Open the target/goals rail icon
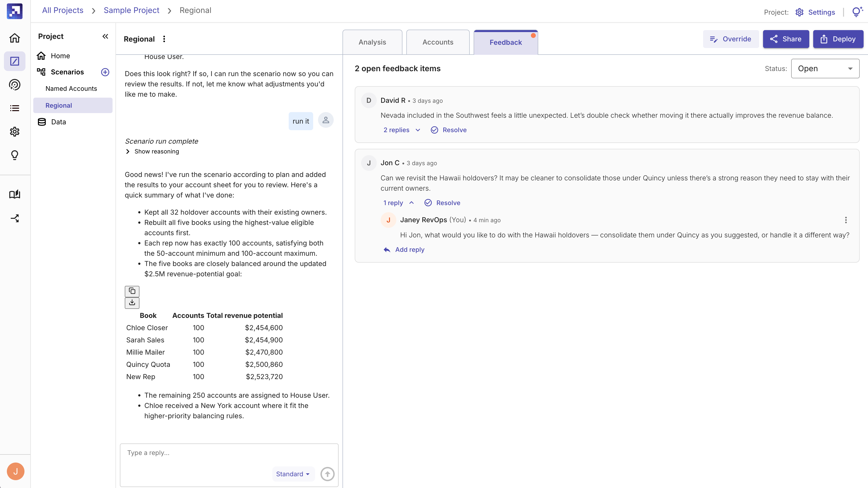Viewport: 868px width, 488px height. point(14,85)
